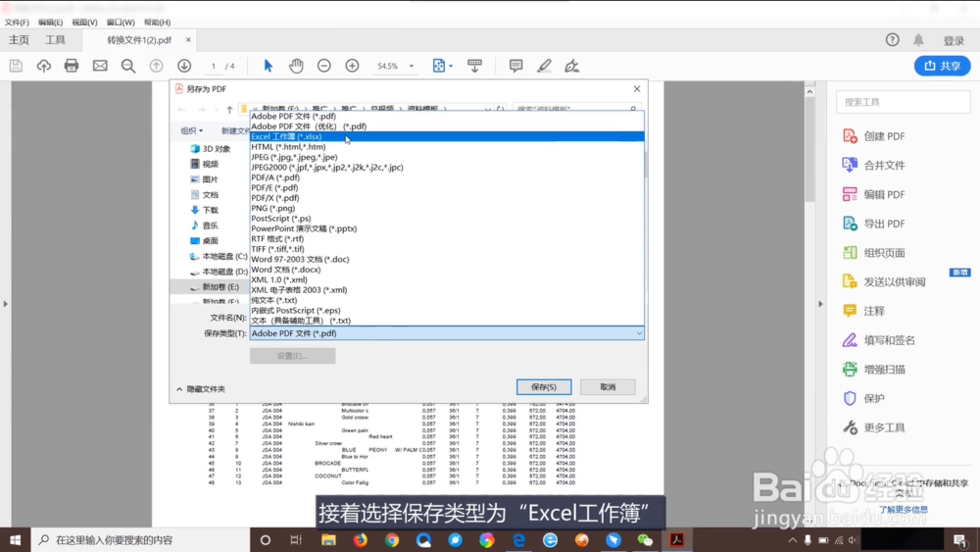This screenshot has width=980, height=552.
Task: Select 新加卷 (E:) in the folder tree
Action: point(215,287)
